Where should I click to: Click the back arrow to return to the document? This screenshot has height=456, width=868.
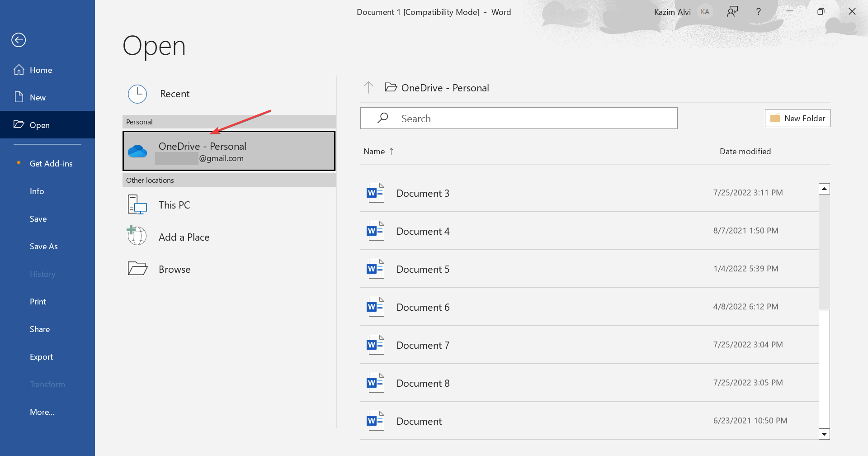(19, 40)
